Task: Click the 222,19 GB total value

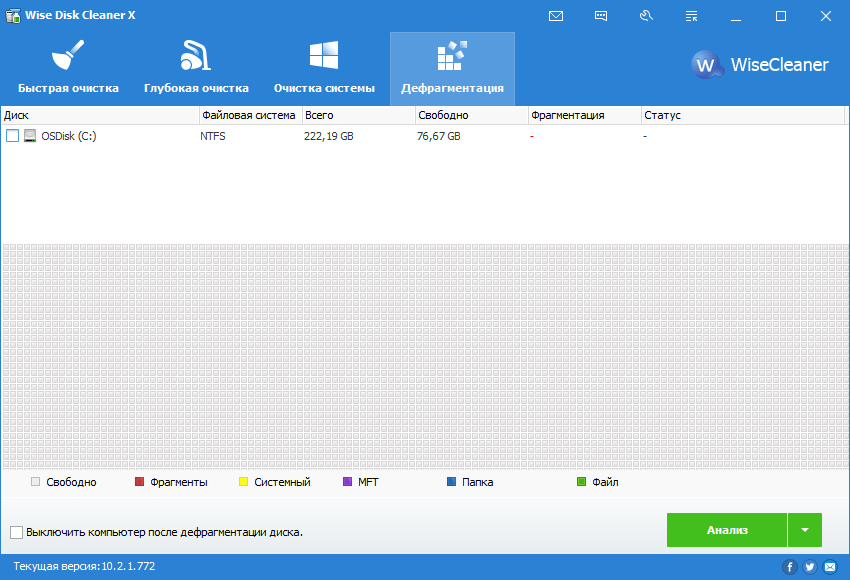Action: [x=329, y=136]
